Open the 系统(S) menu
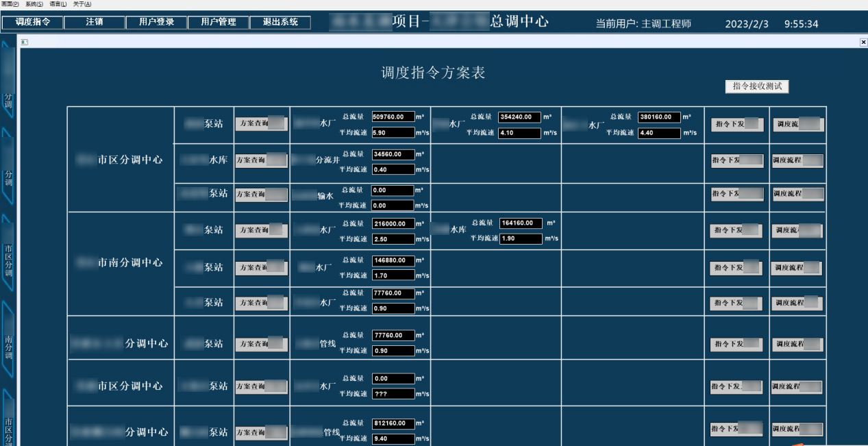This screenshot has height=446, width=868. (x=34, y=4)
